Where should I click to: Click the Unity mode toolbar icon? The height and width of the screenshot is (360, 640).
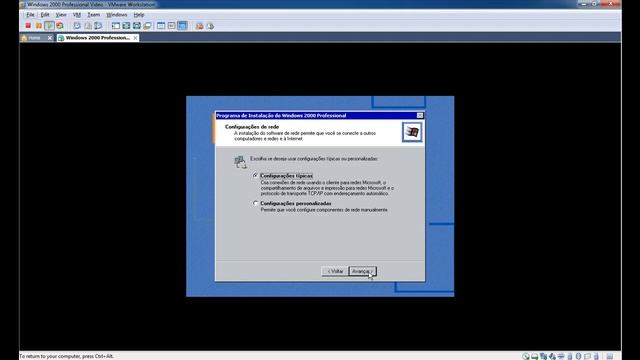point(147,26)
